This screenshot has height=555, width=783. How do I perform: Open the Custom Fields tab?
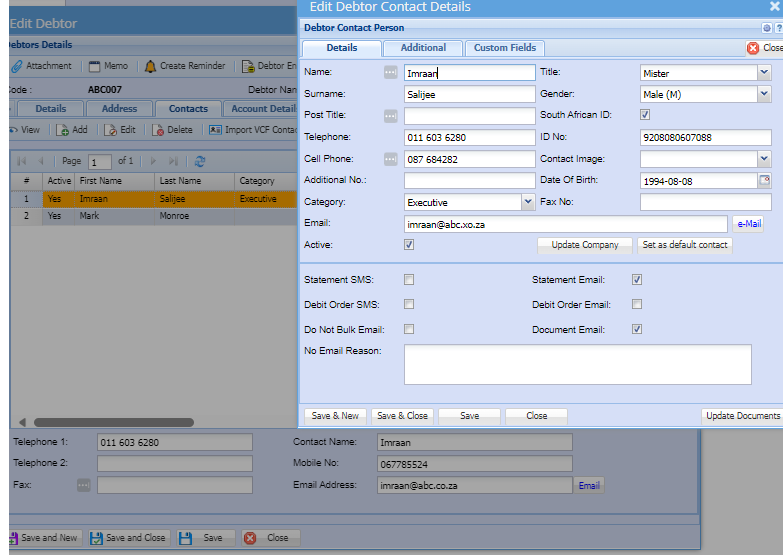(505, 48)
